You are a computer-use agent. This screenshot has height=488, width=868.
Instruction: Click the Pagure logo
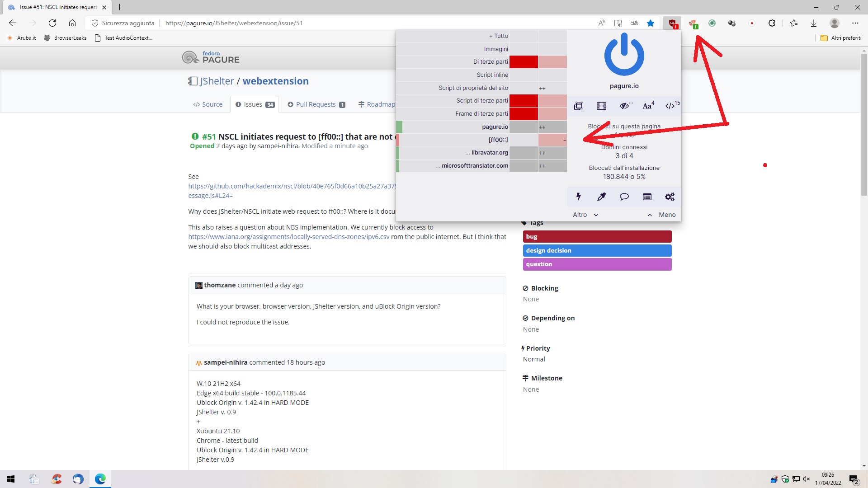click(x=211, y=57)
